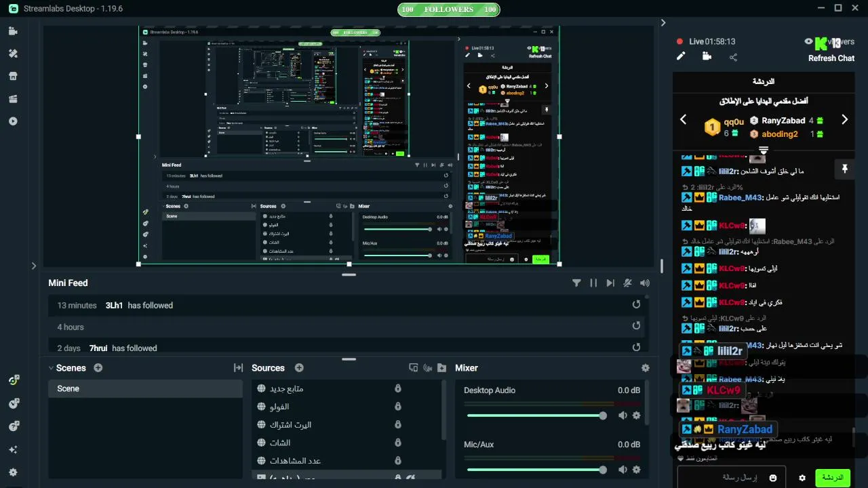Open Desktop Audio settings gear
This screenshot has height=488, width=868.
[x=637, y=415]
